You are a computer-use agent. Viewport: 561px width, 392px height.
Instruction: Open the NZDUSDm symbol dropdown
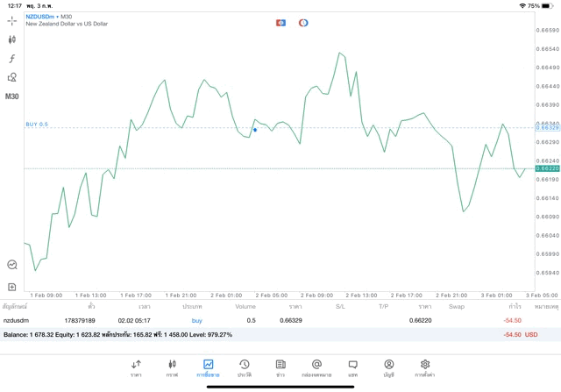[x=41, y=16]
